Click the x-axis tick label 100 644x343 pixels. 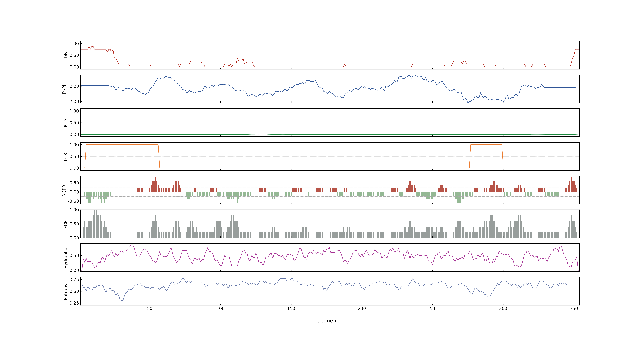(x=220, y=309)
